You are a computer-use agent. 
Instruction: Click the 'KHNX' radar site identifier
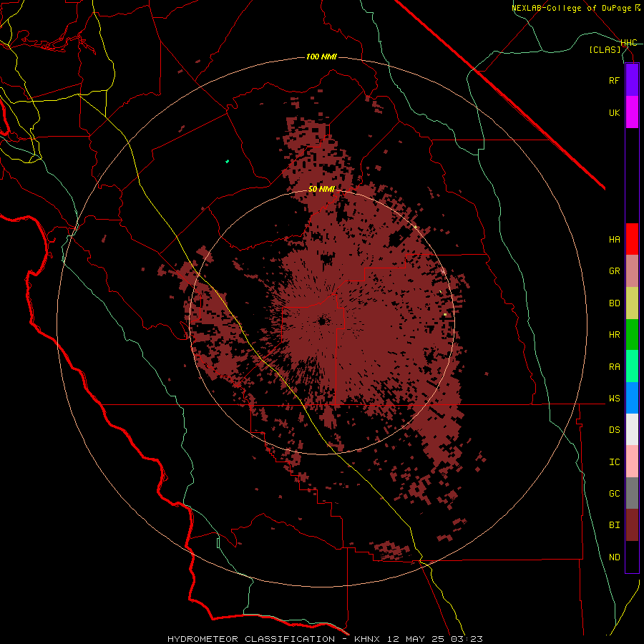coord(367,639)
